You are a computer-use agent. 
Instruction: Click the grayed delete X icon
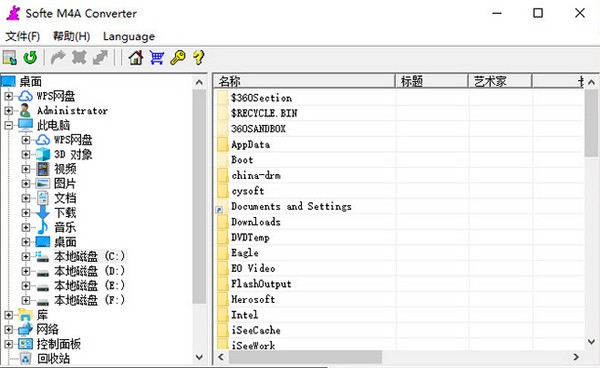(x=79, y=58)
